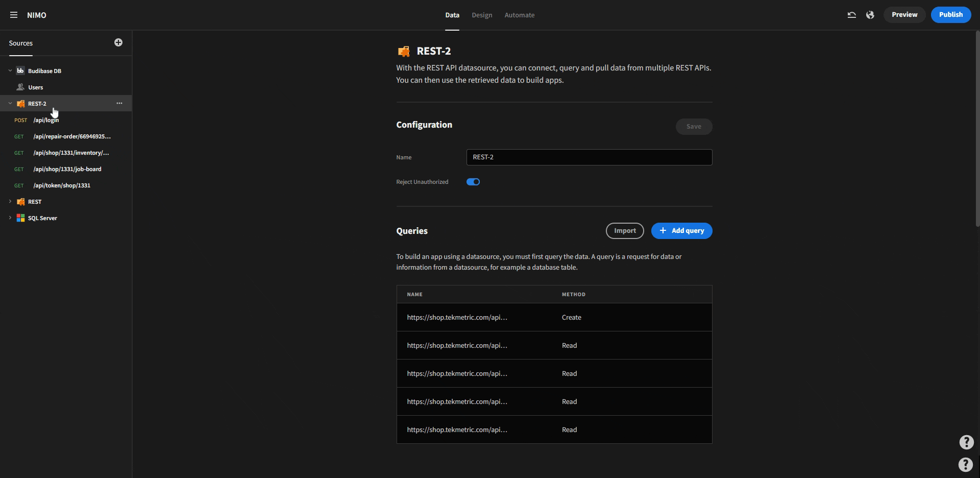Click the add source plus icon
The width and height of the screenshot is (980, 478).
(118, 42)
